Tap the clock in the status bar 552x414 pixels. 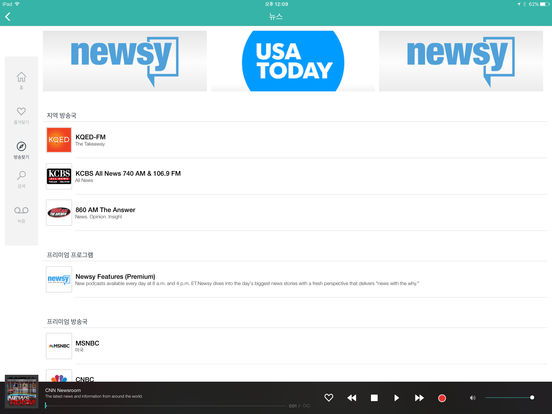click(276, 4)
